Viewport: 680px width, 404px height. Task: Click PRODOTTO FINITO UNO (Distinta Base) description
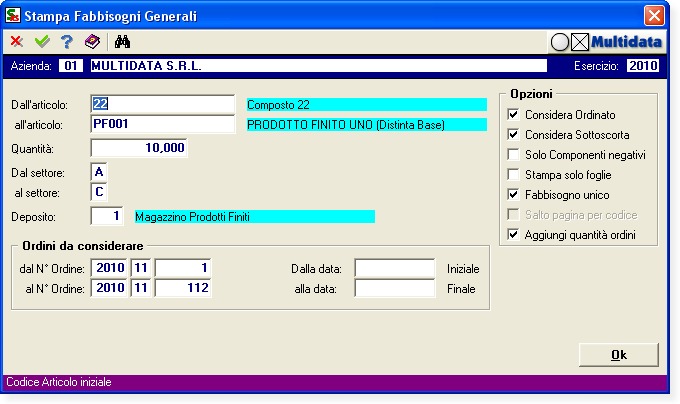367,125
